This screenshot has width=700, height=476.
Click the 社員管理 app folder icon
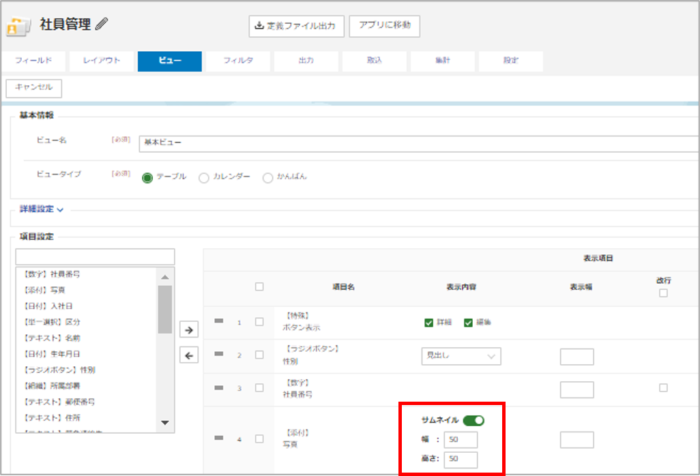pos(18,27)
